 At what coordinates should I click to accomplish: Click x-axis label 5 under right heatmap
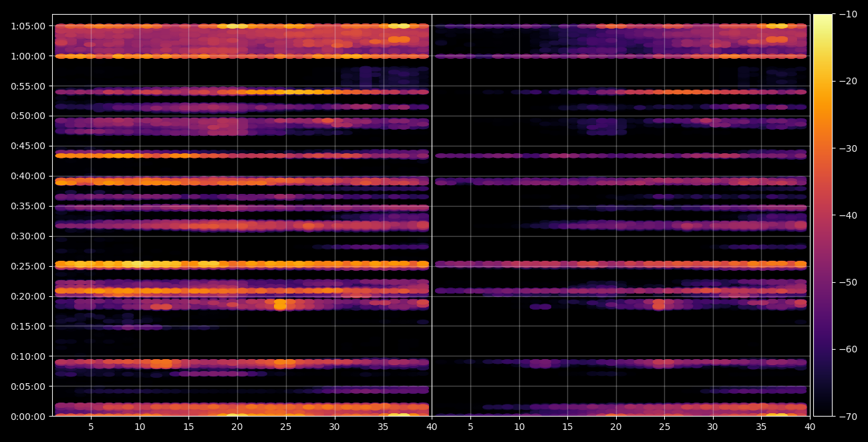pyautogui.click(x=470, y=426)
